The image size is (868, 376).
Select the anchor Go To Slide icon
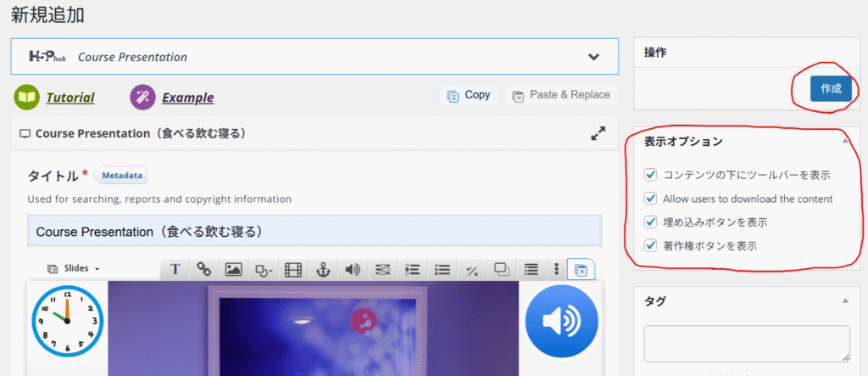pyautogui.click(x=322, y=269)
